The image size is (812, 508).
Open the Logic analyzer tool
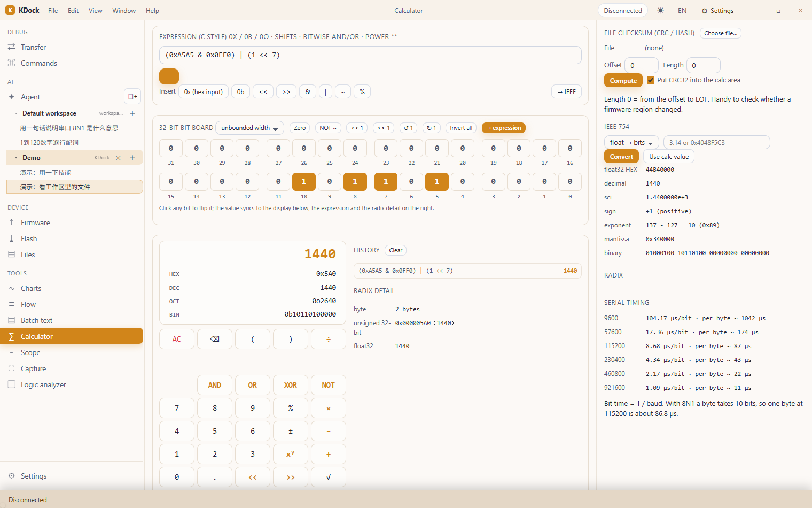43,384
